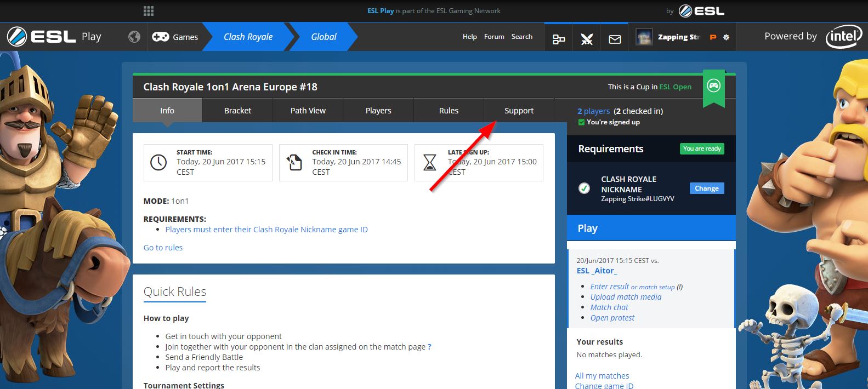Open the account settings gear icon
Viewport: 868px width, 389px height.
(x=727, y=37)
